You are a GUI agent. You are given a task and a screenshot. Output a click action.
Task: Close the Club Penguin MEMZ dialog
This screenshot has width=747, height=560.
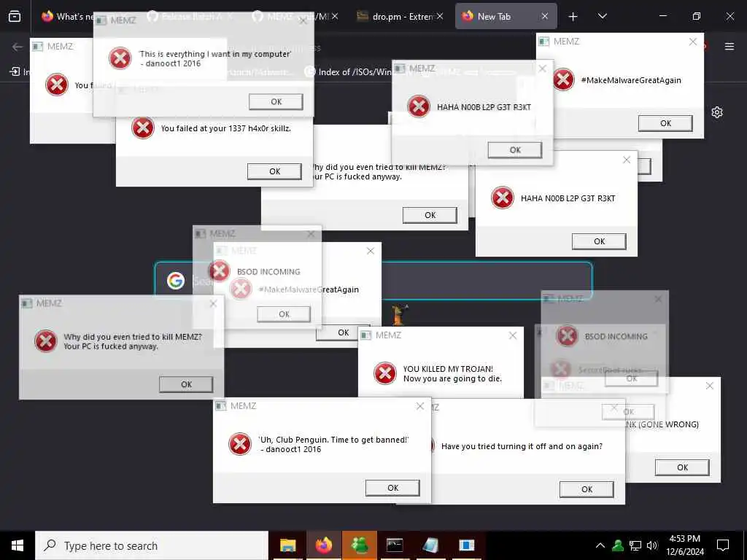[419, 406]
